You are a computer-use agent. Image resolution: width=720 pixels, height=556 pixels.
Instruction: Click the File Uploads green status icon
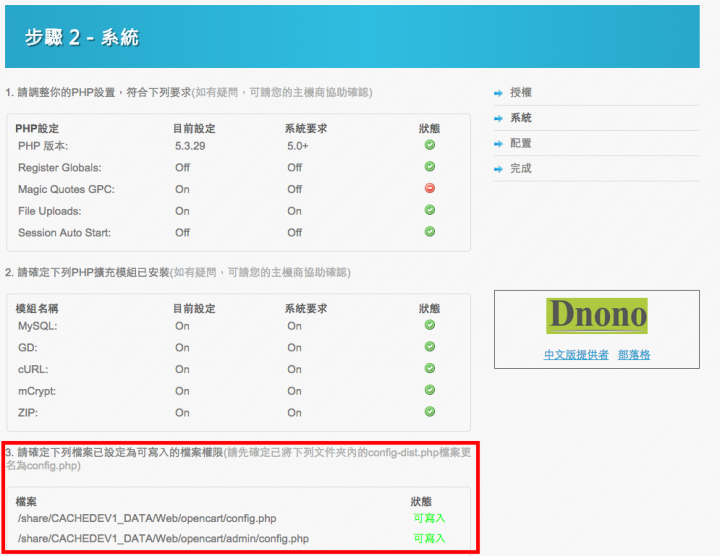pos(429,210)
